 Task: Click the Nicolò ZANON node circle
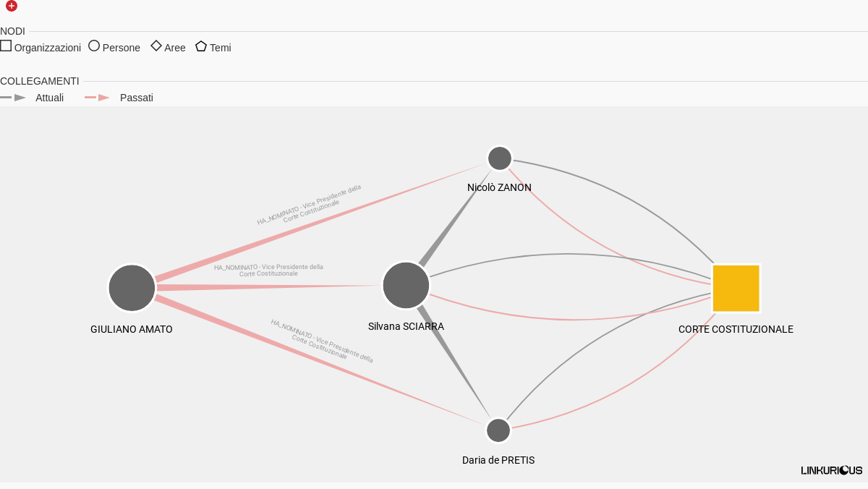coord(500,158)
